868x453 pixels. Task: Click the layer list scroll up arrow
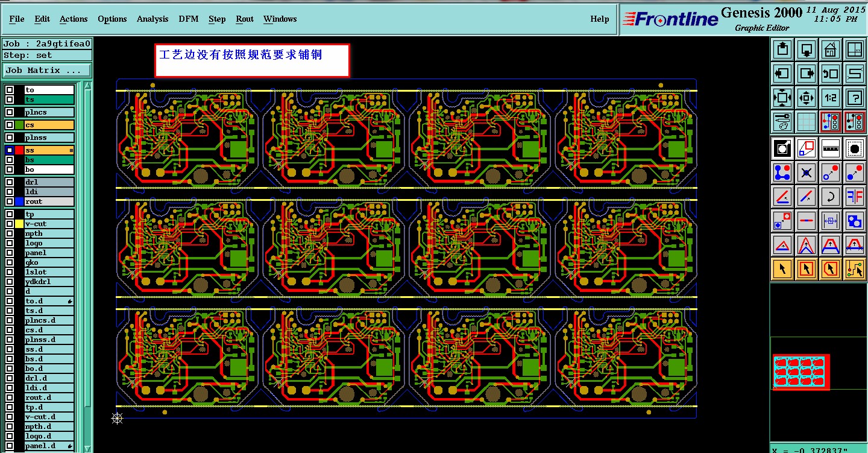88,85
